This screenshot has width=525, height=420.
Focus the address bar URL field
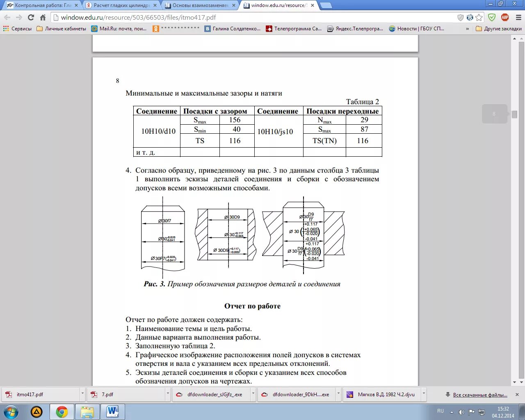tap(258, 18)
